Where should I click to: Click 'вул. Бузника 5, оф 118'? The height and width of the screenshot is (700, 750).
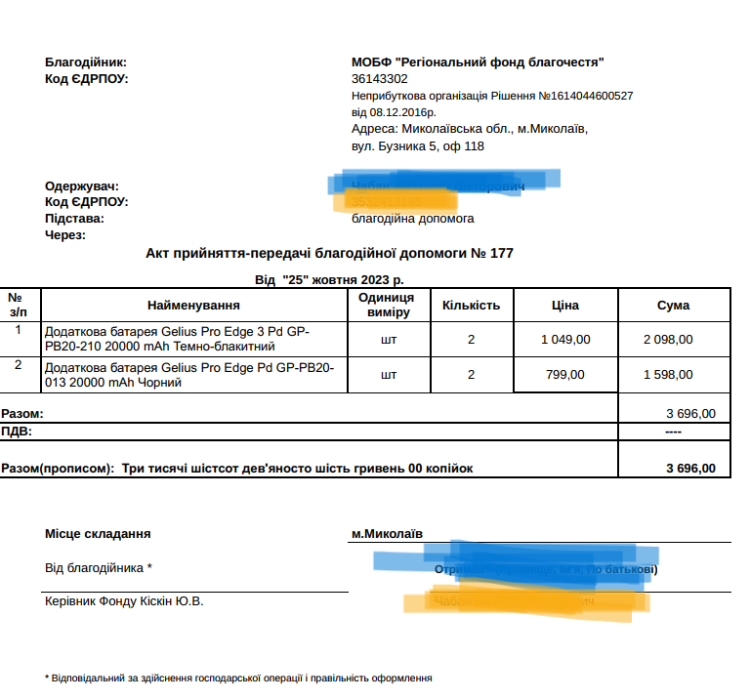click(x=418, y=146)
